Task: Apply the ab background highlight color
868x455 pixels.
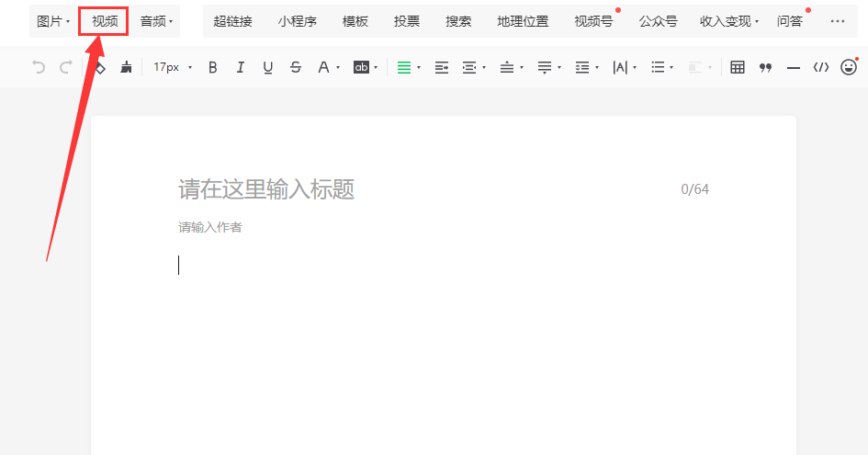Action: point(361,67)
